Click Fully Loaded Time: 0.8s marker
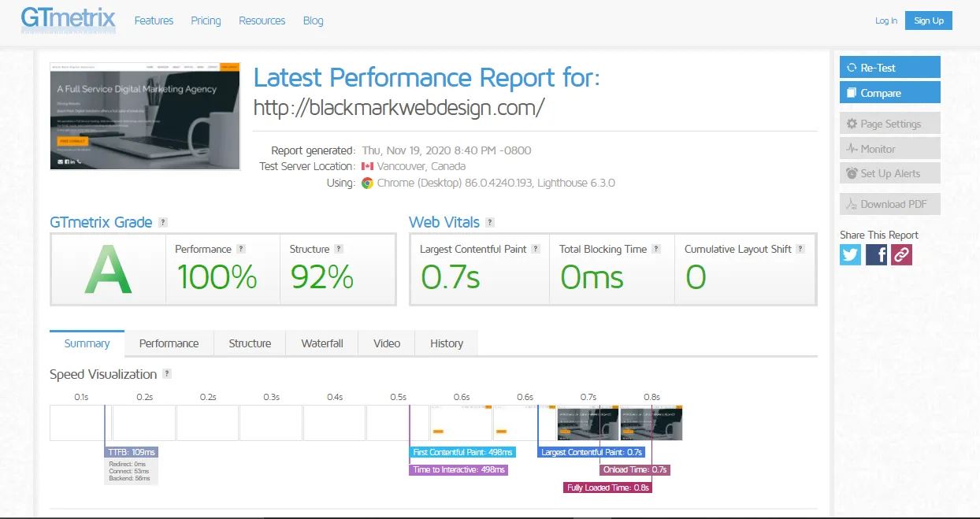Viewport: 980px width, 519px height. tap(608, 487)
